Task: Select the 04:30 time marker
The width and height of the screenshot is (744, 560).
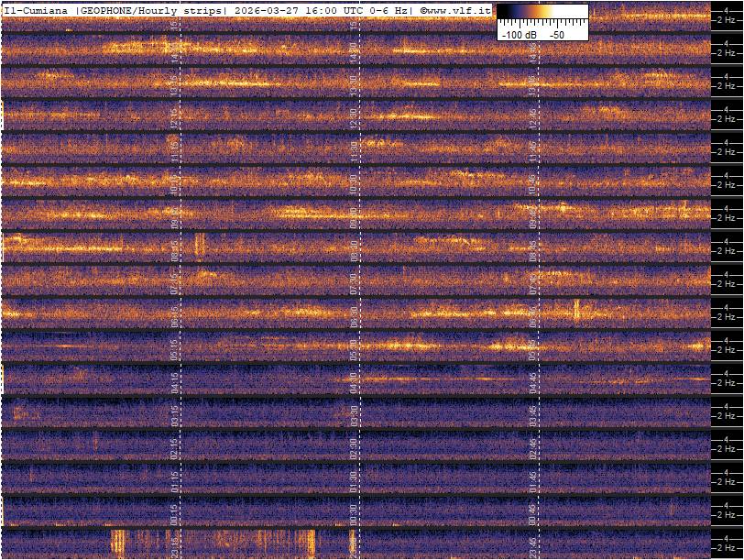Action: [354, 381]
